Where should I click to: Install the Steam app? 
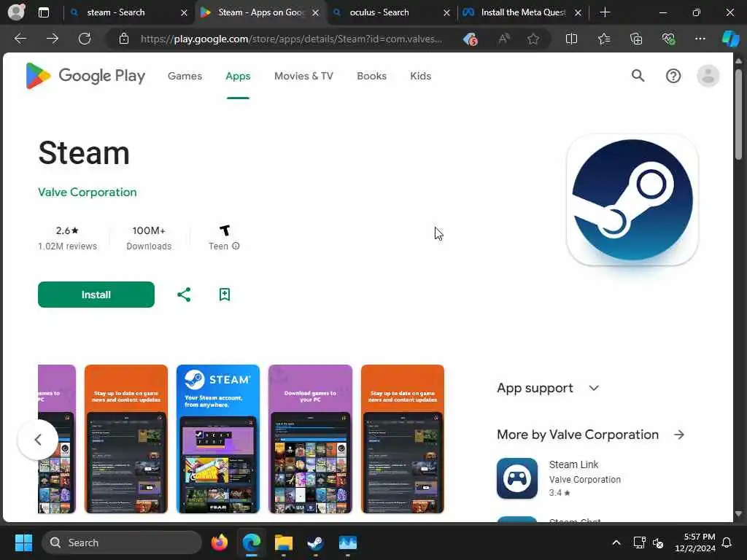pyautogui.click(x=96, y=295)
